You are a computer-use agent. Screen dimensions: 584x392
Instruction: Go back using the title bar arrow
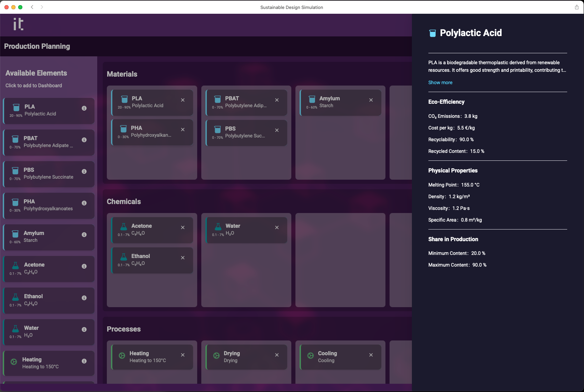click(x=32, y=7)
